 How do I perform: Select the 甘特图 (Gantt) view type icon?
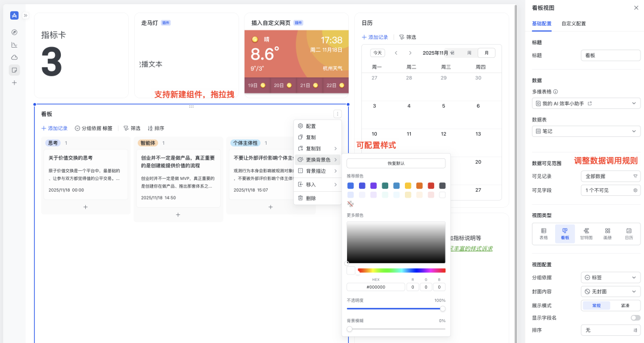click(587, 234)
